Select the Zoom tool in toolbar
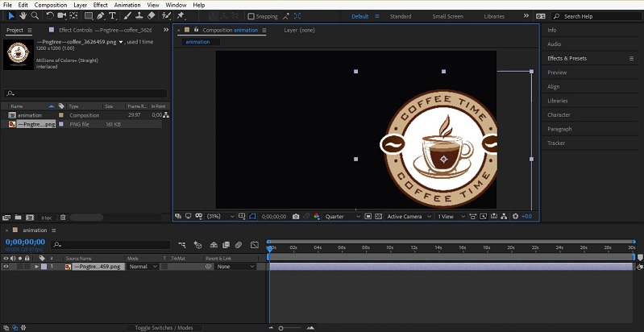This screenshot has width=644, height=332. tap(35, 15)
